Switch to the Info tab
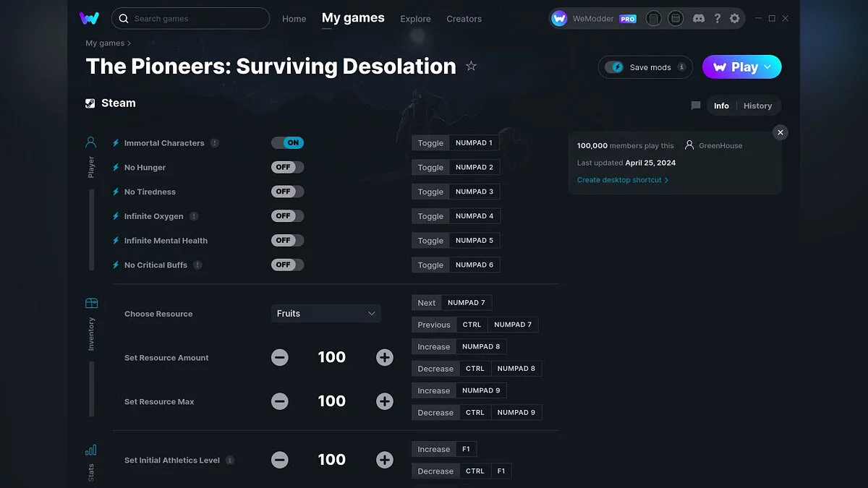 pos(721,106)
